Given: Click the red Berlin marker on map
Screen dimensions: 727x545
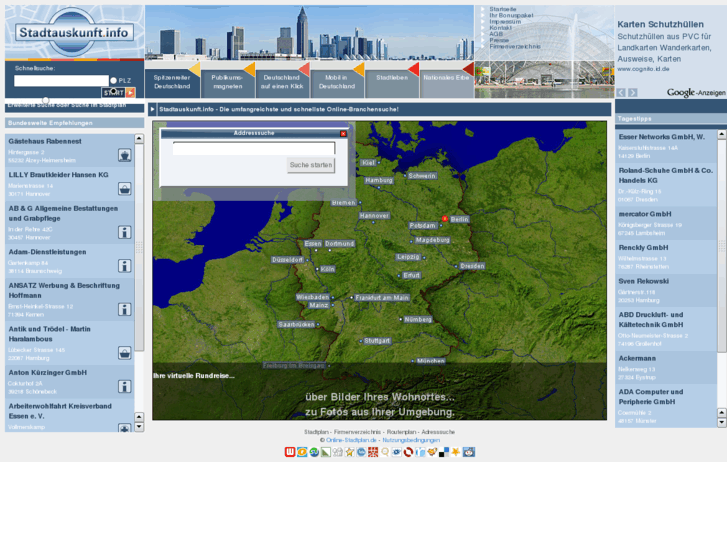Looking at the screenshot, I should (445, 218).
